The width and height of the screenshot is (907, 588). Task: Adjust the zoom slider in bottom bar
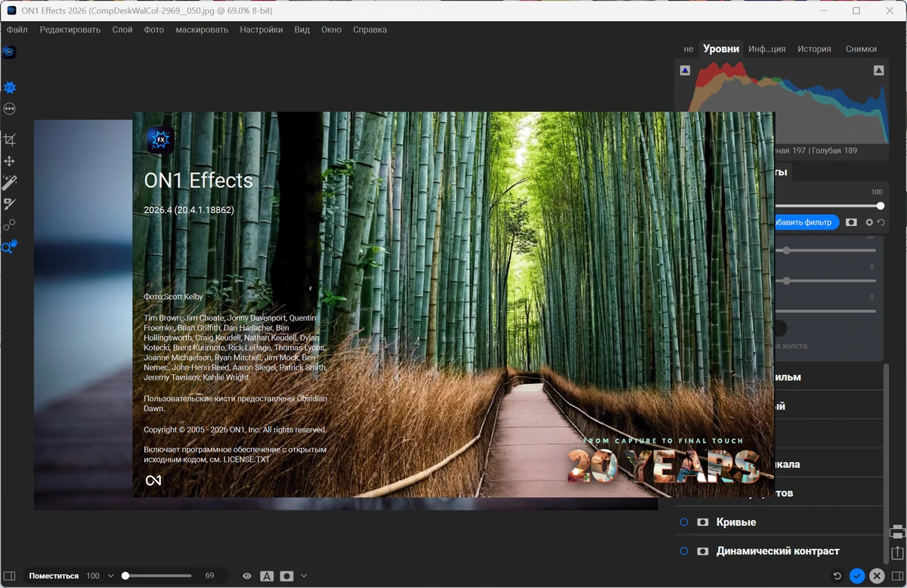[157, 576]
